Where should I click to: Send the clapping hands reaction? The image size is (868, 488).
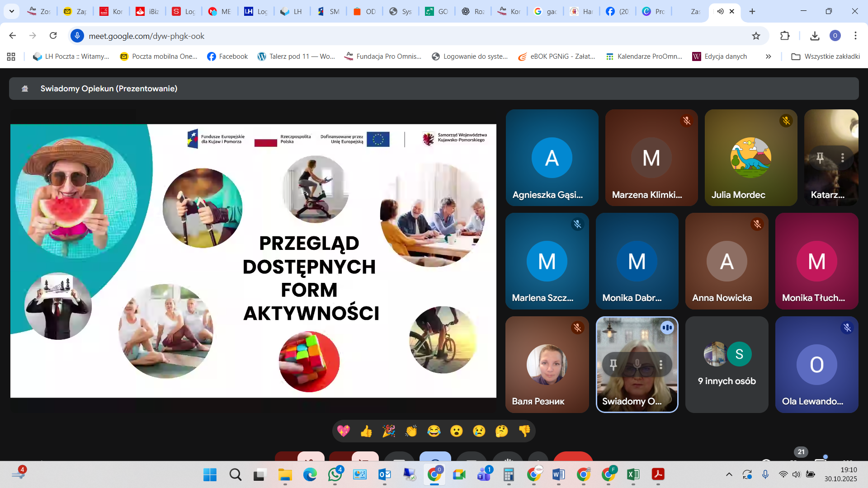tap(411, 431)
